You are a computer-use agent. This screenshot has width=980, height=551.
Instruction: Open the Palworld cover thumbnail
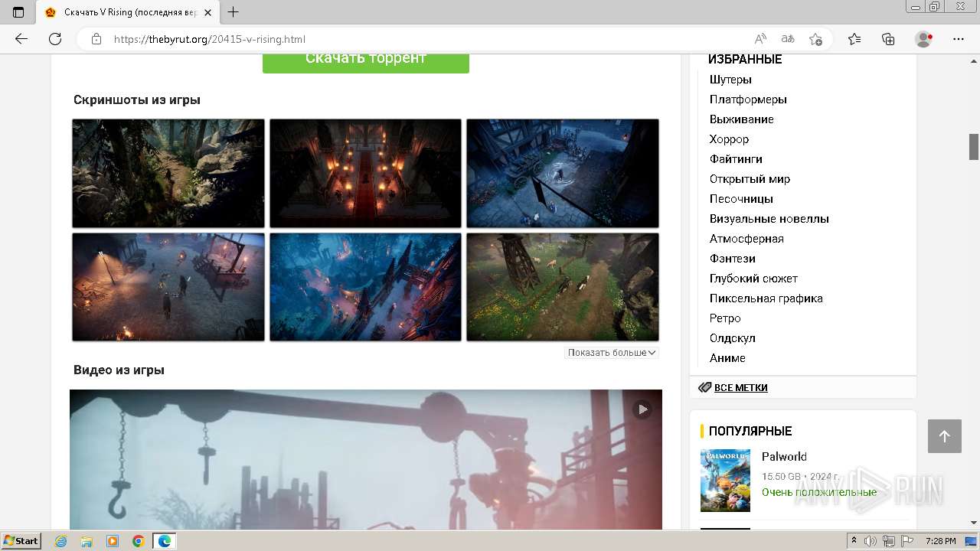[x=725, y=481]
